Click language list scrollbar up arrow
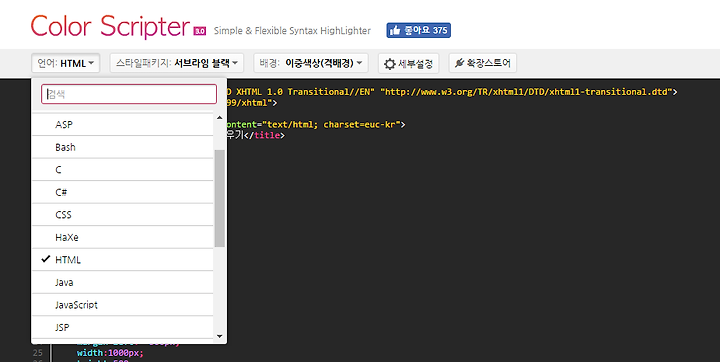Image resolution: width=720 pixels, height=362 pixels. point(219,118)
